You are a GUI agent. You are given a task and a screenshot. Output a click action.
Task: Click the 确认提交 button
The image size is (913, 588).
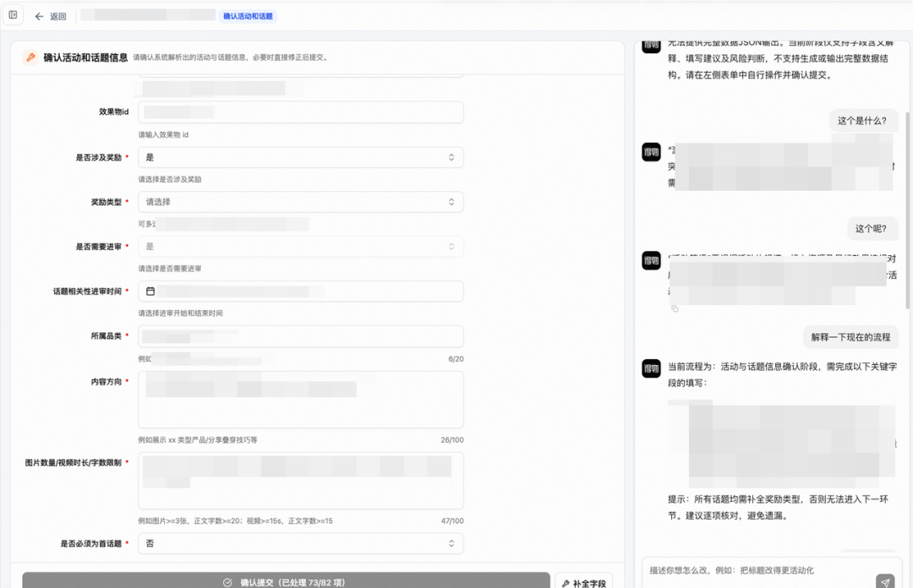[x=286, y=581]
